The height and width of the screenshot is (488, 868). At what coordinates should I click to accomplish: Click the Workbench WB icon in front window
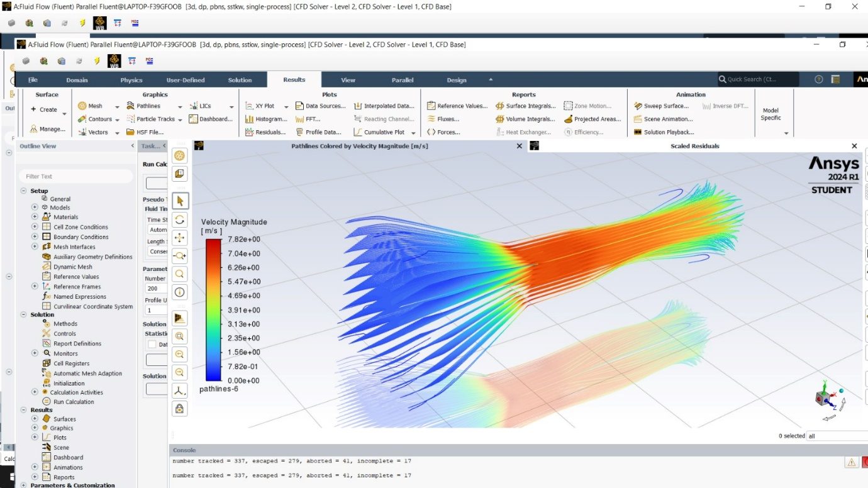(x=114, y=61)
